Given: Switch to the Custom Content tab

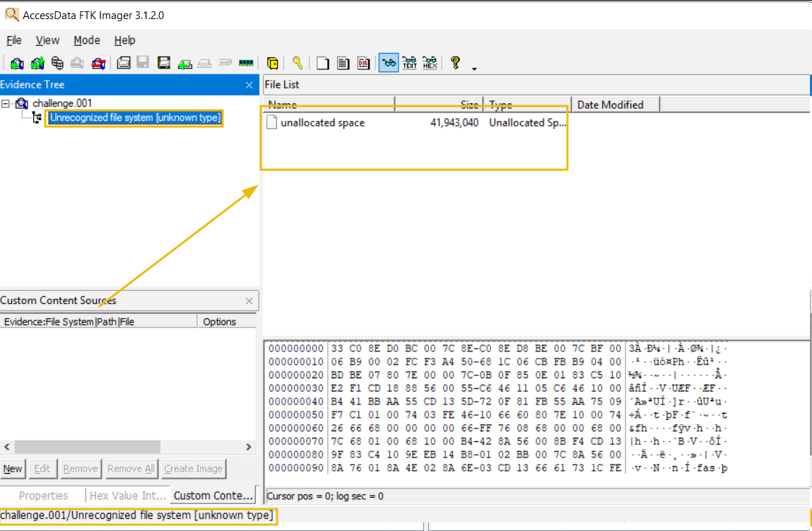Looking at the screenshot, I should point(213,496).
